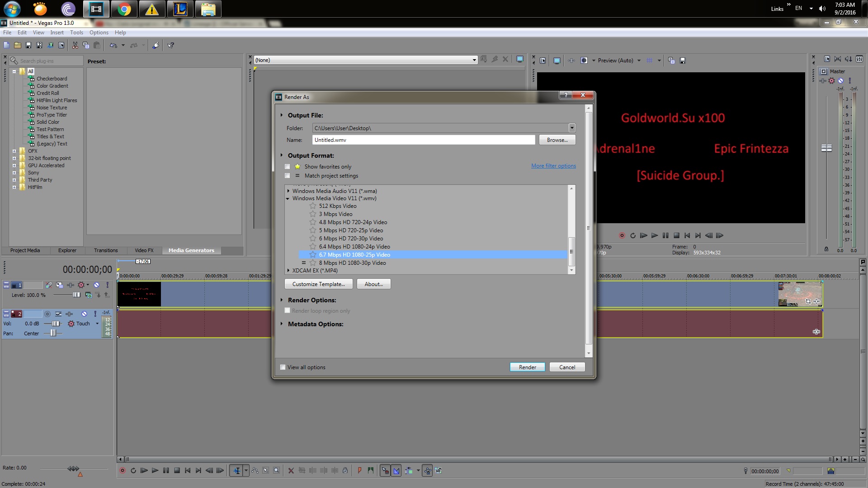Open Chrome from the Windows taskbar
The height and width of the screenshot is (488, 868).
click(124, 9)
